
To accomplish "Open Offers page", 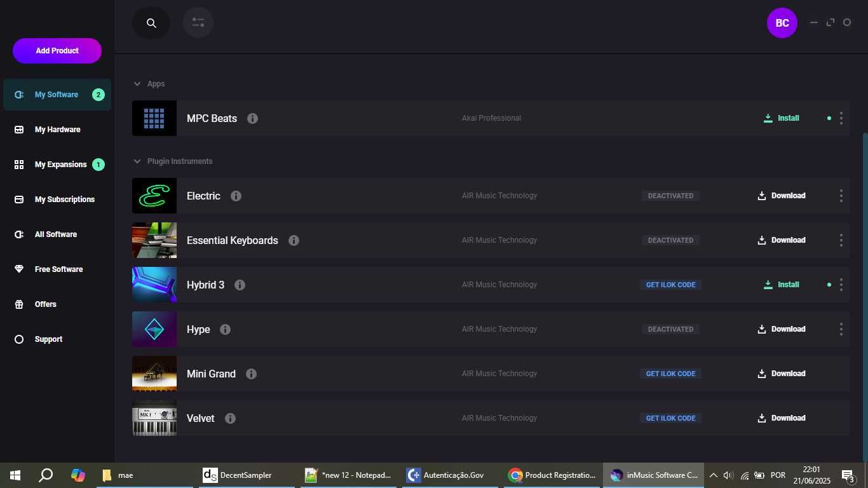I will [57, 304].
